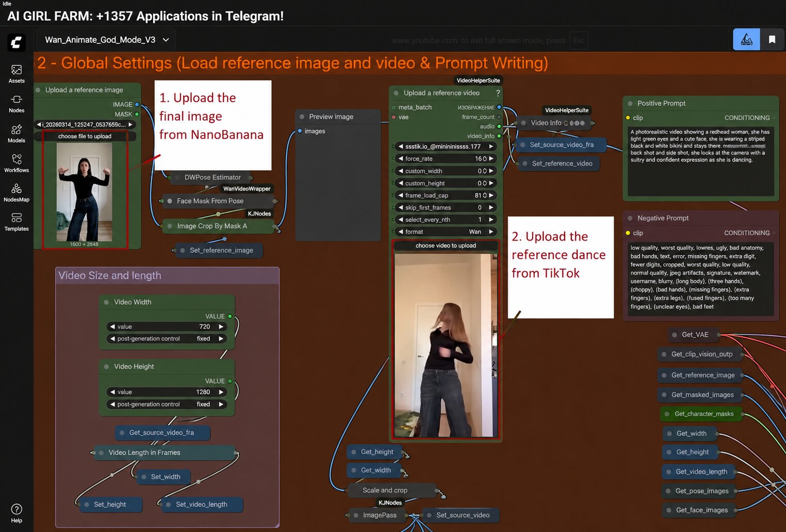
Task: Open Video Width post-generation control selector
Action: 167,339
